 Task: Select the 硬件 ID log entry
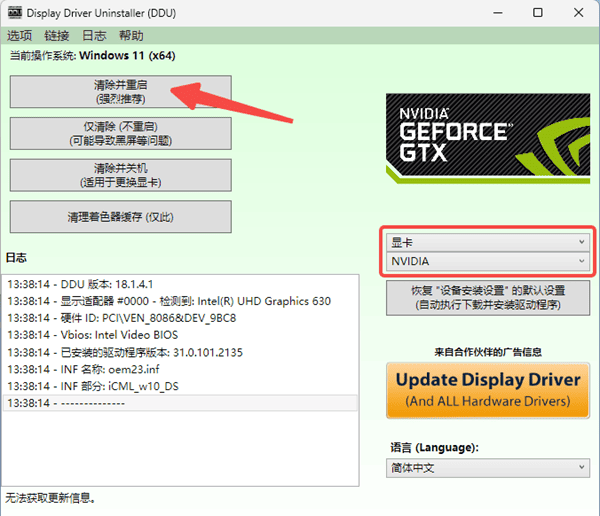point(180,318)
